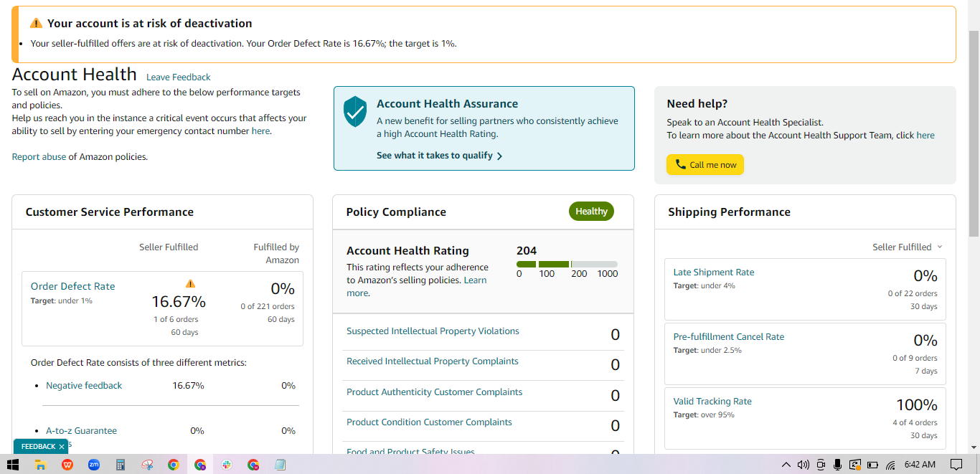This screenshot has height=474, width=980.
Task: Click the '0 of 22 orders' text
Action: click(x=913, y=293)
